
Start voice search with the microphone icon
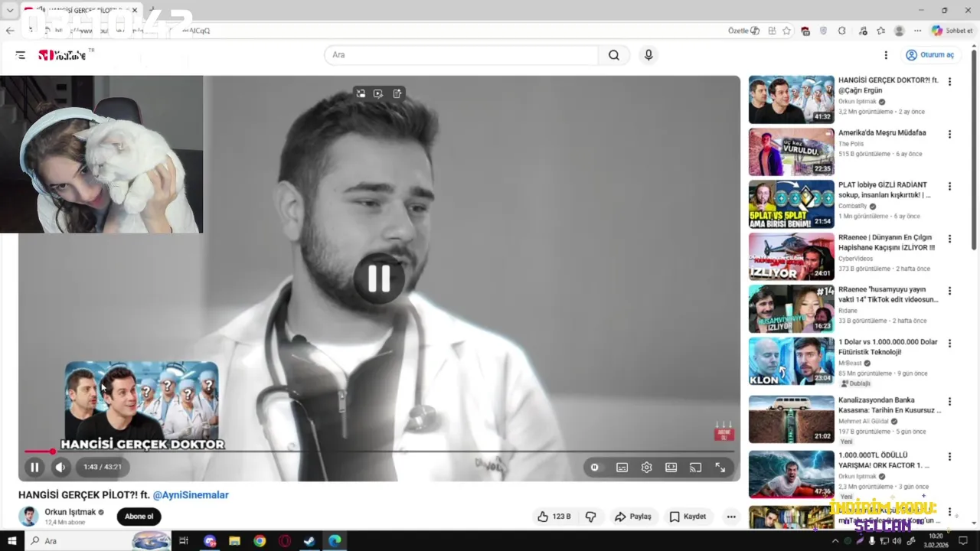coord(648,55)
